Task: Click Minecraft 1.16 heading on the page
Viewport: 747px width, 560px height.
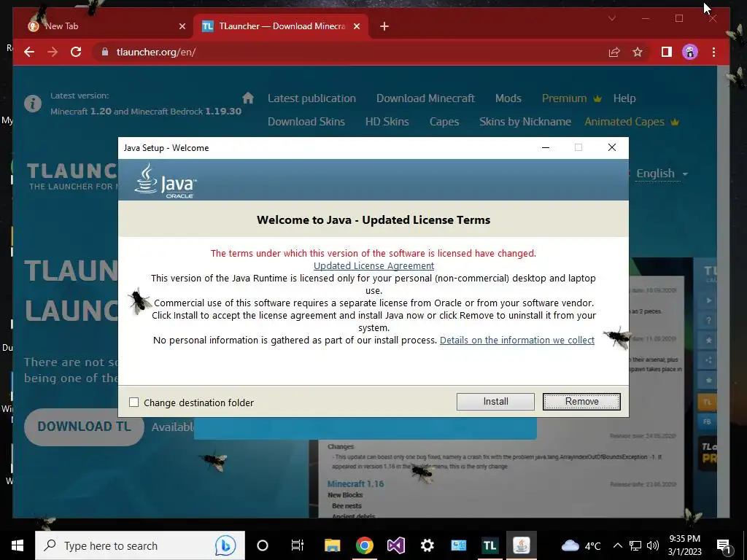Action: point(355,484)
